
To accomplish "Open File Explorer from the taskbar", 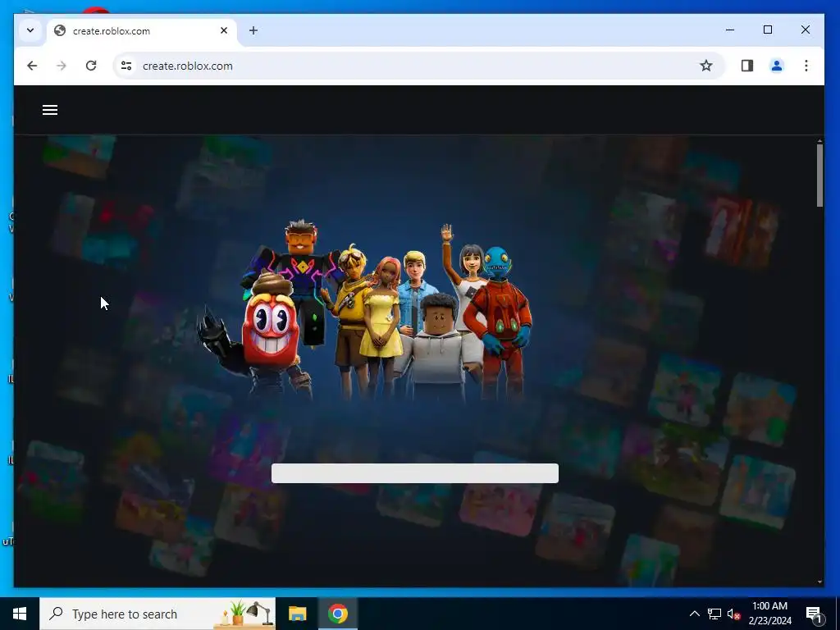I will click(297, 614).
